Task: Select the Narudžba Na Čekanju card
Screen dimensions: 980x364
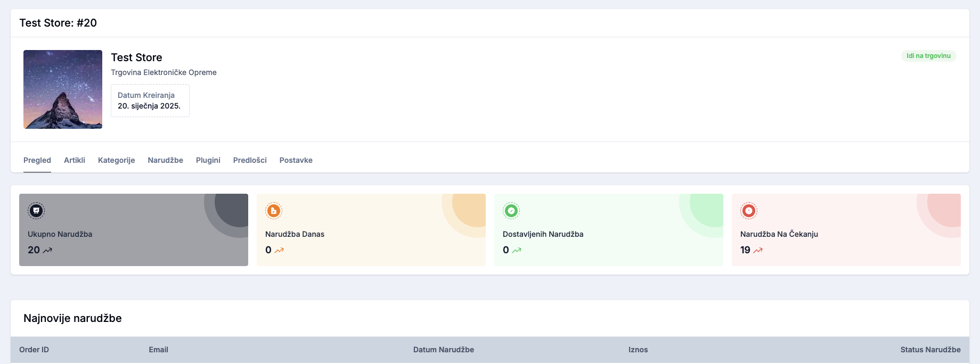Action: 846,230
